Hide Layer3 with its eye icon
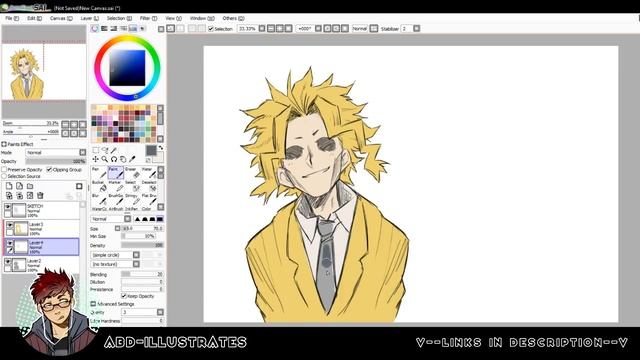This screenshot has width=640, height=360. (x=9, y=225)
